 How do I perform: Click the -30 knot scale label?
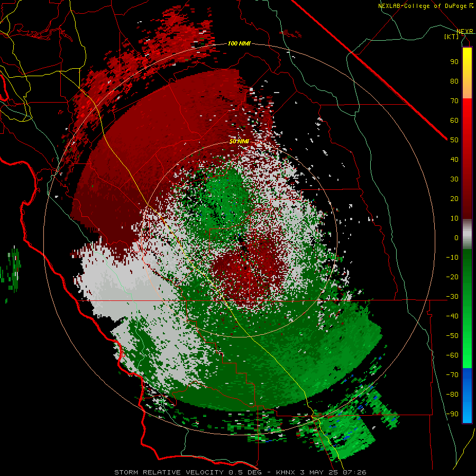tap(452, 297)
